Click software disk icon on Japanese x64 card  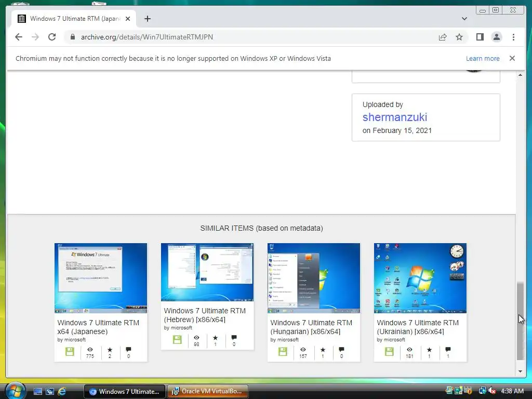click(70, 352)
